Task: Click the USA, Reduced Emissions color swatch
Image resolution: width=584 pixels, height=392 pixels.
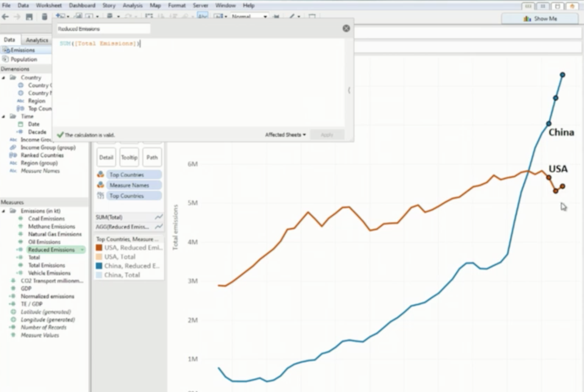Action: pos(99,248)
